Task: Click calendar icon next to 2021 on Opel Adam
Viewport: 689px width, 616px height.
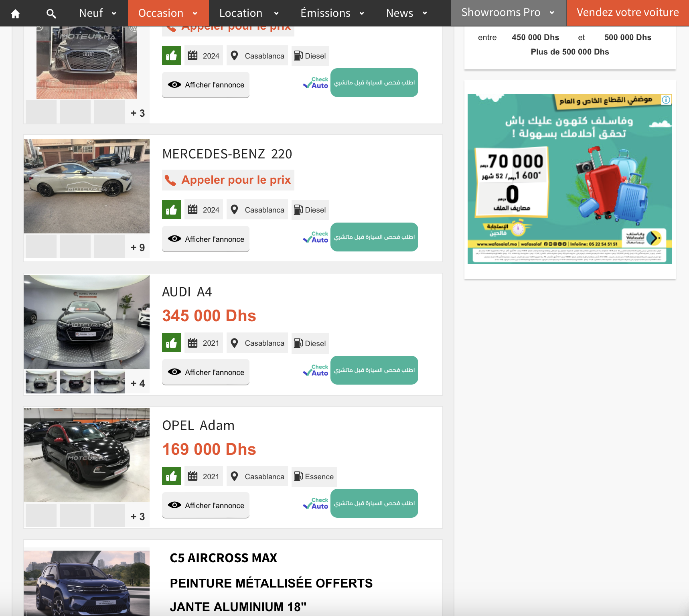Action: pyautogui.click(x=193, y=476)
